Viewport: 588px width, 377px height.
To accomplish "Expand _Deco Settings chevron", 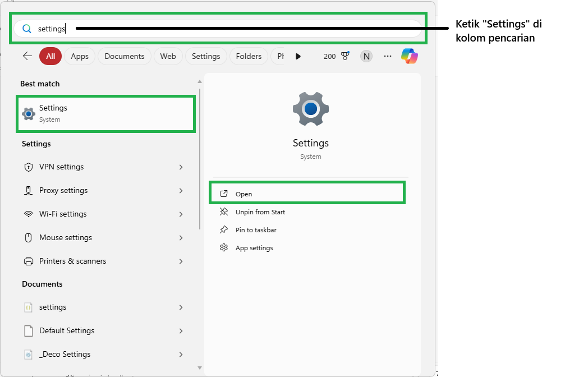I will [181, 355].
